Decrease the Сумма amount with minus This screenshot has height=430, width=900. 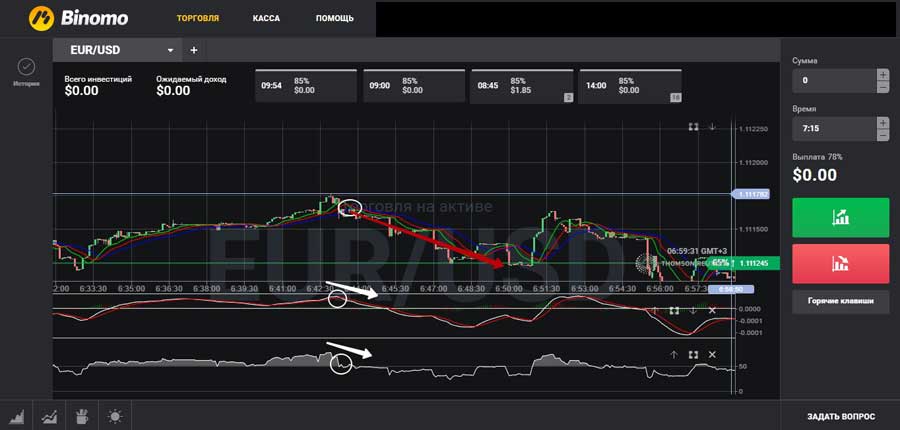[x=883, y=87]
